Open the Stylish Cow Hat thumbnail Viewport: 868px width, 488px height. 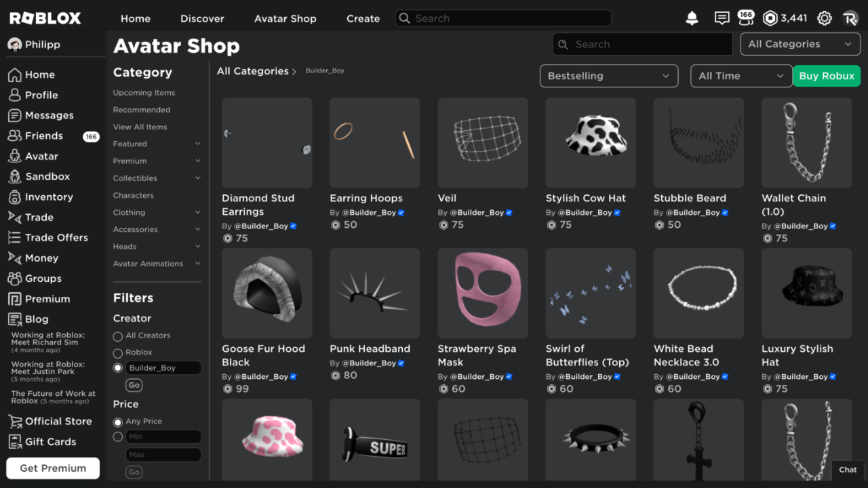click(591, 142)
